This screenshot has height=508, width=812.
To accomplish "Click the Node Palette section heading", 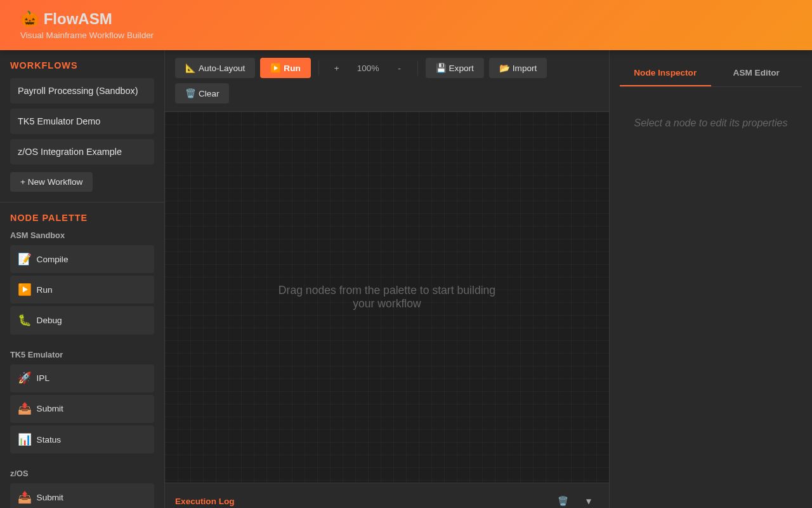I will [49, 218].
